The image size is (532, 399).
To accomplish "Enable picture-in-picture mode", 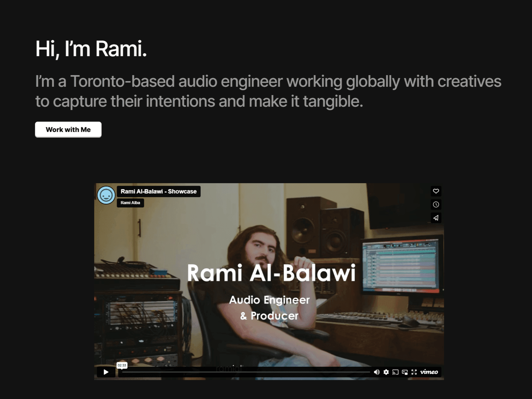I will (405, 372).
